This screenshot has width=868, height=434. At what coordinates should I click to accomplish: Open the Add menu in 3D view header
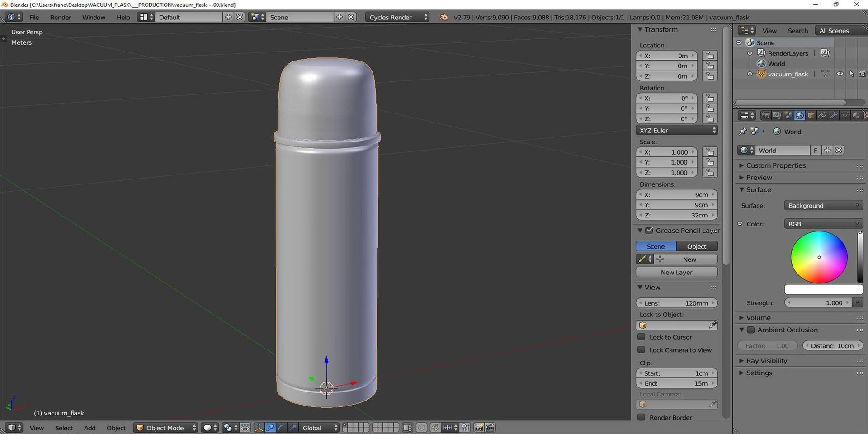pyautogui.click(x=90, y=428)
